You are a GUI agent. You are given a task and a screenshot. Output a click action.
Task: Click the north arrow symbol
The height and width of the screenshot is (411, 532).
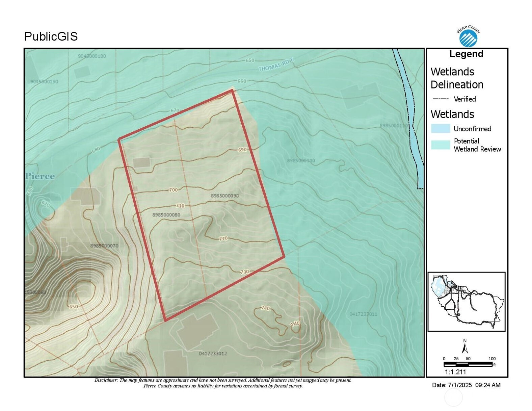(x=465, y=347)
